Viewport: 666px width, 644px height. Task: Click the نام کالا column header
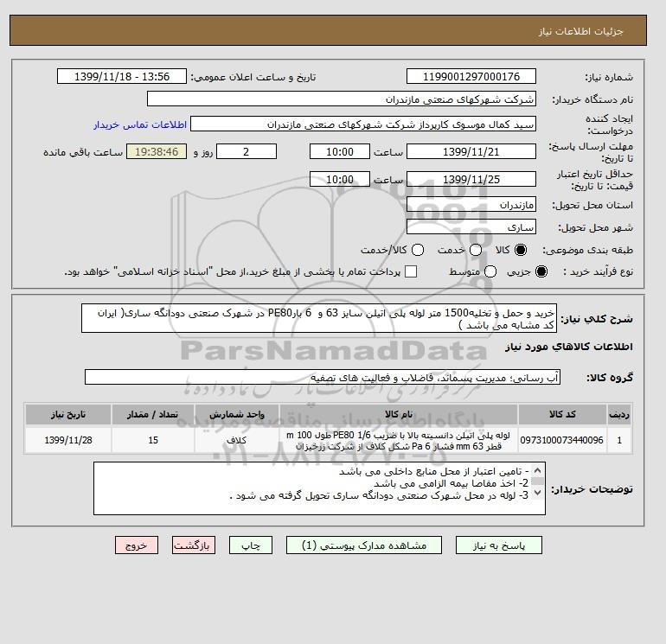(399, 414)
